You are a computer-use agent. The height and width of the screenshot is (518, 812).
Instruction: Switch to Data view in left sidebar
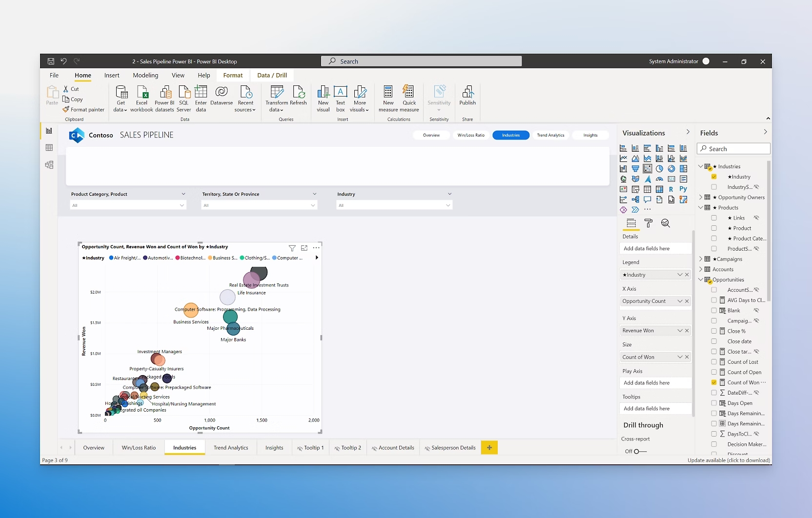(49, 148)
